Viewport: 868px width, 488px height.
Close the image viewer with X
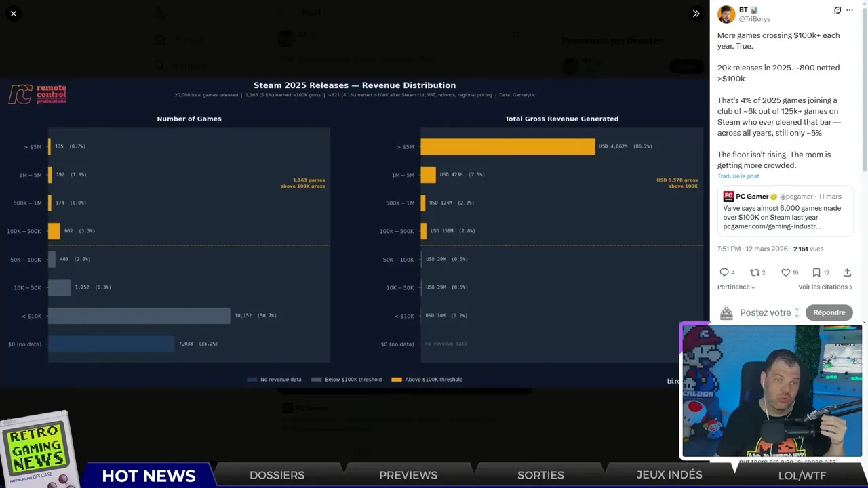pyautogui.click(x=14, y=14)
